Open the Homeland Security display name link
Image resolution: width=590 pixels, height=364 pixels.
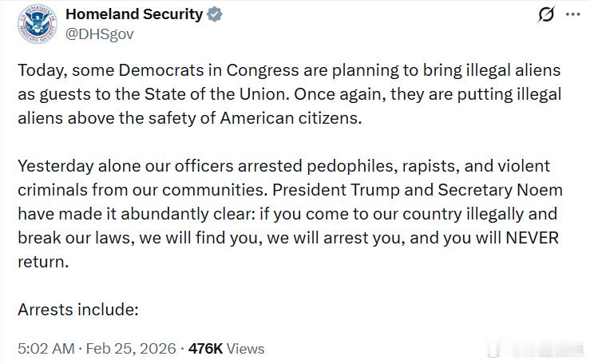(x=133, y=14)
